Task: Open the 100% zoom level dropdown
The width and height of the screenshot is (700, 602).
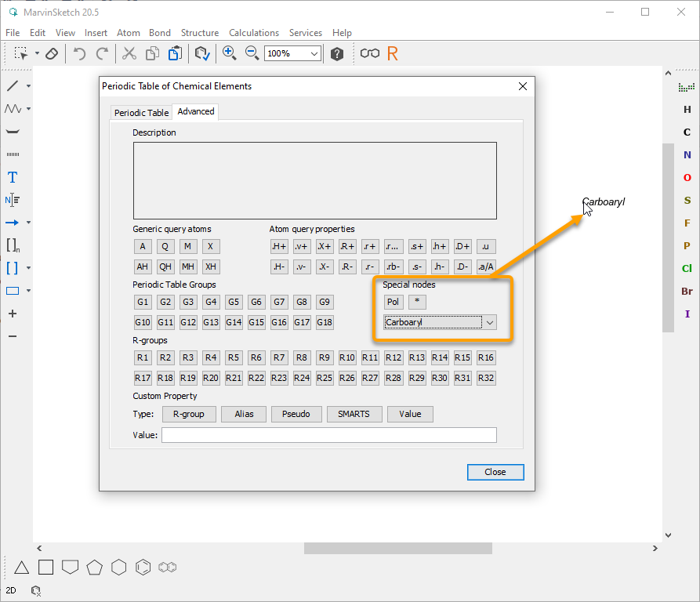Action: 314,53
